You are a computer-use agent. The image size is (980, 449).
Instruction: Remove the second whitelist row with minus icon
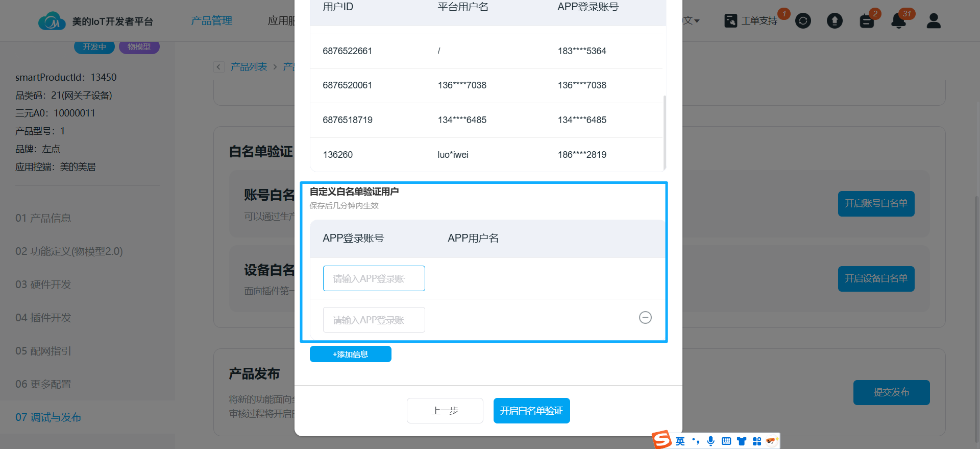645,318
